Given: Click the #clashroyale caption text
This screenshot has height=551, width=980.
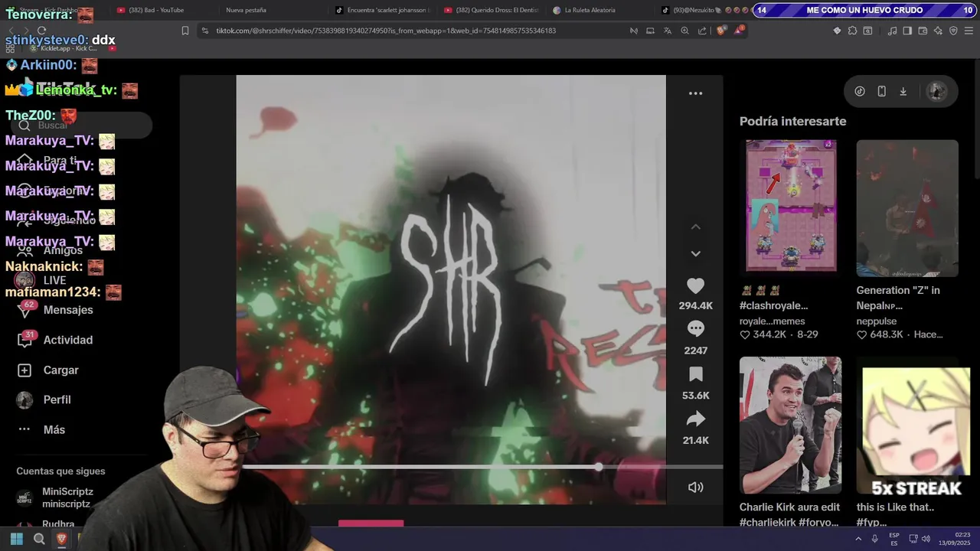Looking at the screenshot, I should pos(773,305).
